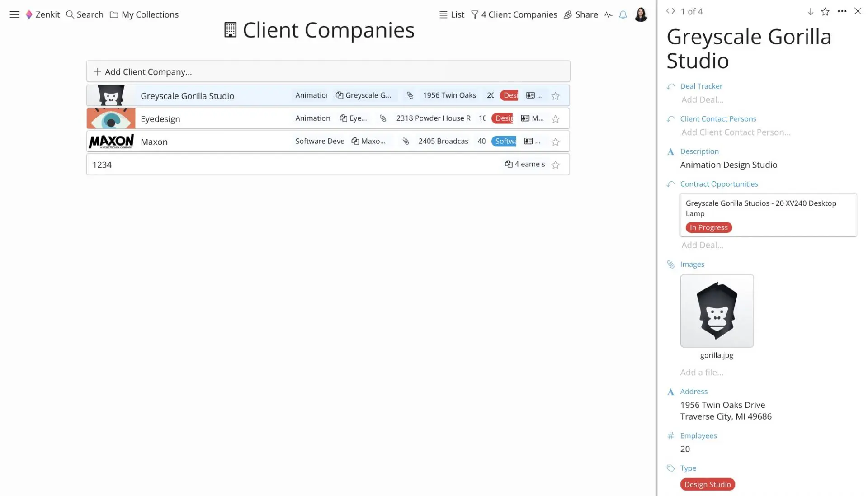
Task: Open the Maxon row
Action: [x=328, y=142]
